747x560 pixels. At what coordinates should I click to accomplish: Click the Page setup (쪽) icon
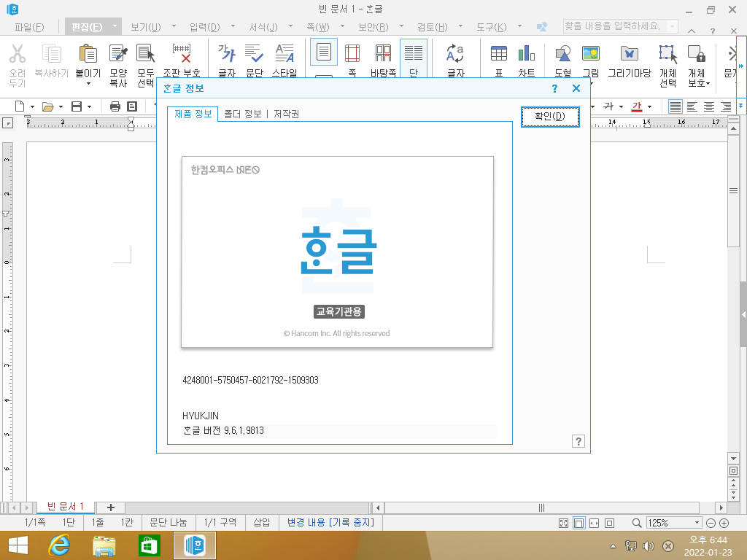click(x=352, y=53)
